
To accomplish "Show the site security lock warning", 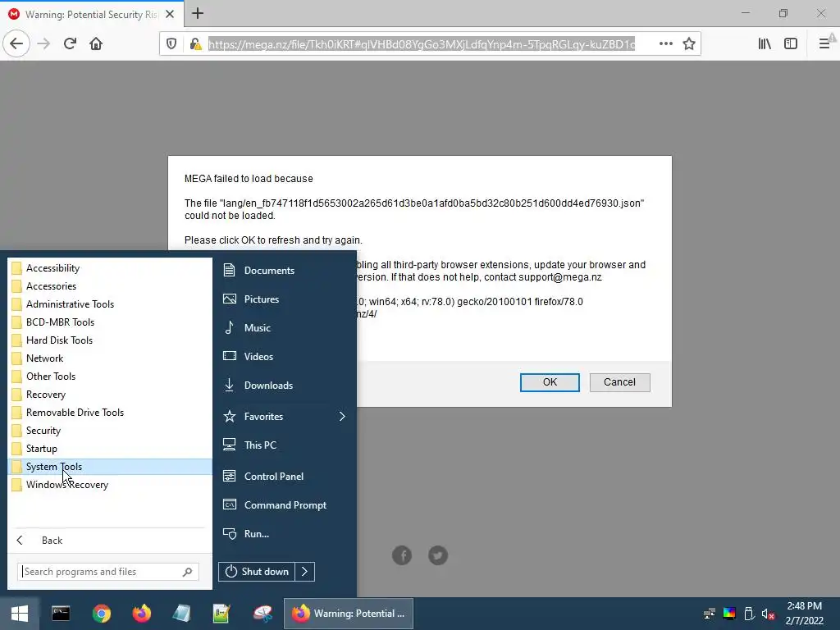I will (195, 44).
